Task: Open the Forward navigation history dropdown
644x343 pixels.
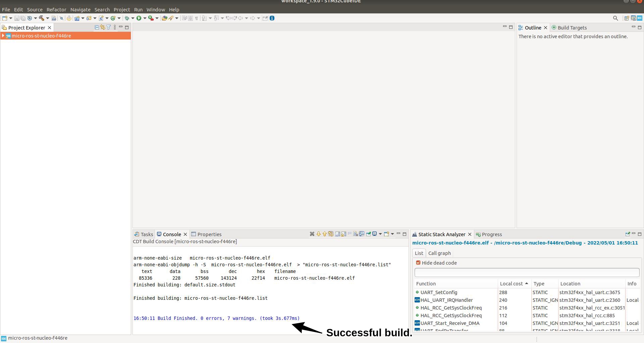Action: 258,18
